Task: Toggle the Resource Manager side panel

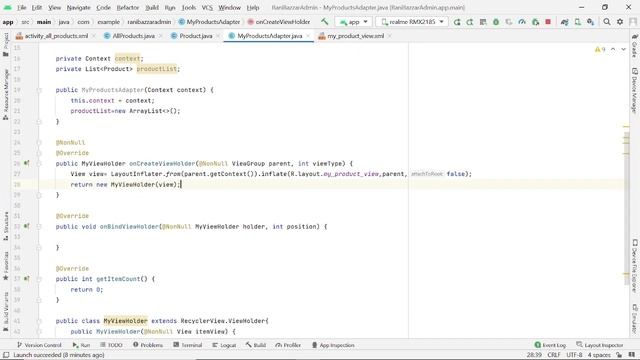Action: (x=6, y=94)
